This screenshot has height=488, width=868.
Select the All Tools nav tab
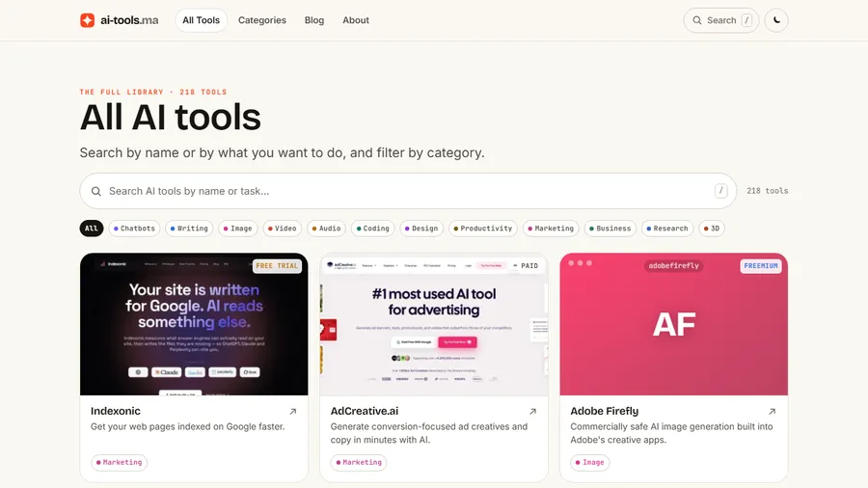point(201,20)
